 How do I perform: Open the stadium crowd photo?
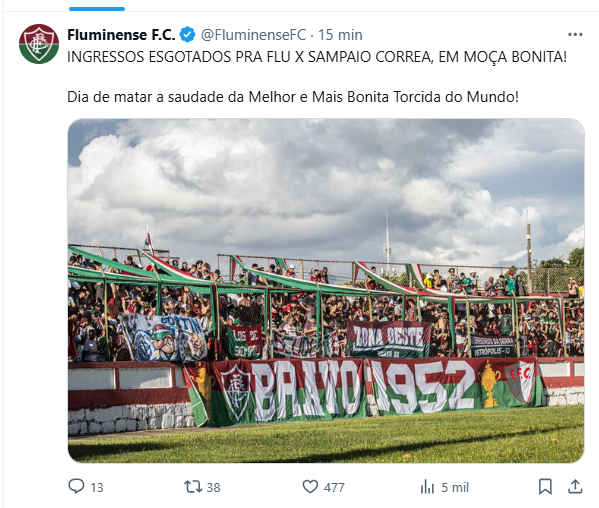[326, 291]
